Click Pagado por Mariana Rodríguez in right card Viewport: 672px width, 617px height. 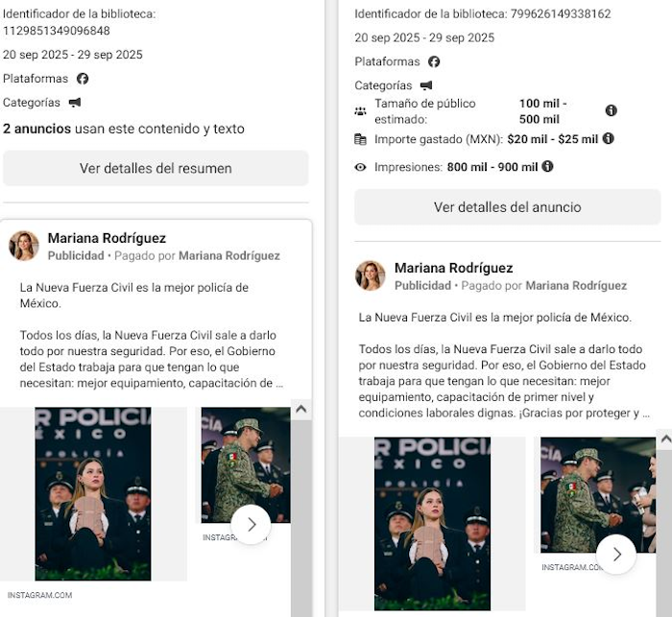pyautogui.click(x=576, y=286)
